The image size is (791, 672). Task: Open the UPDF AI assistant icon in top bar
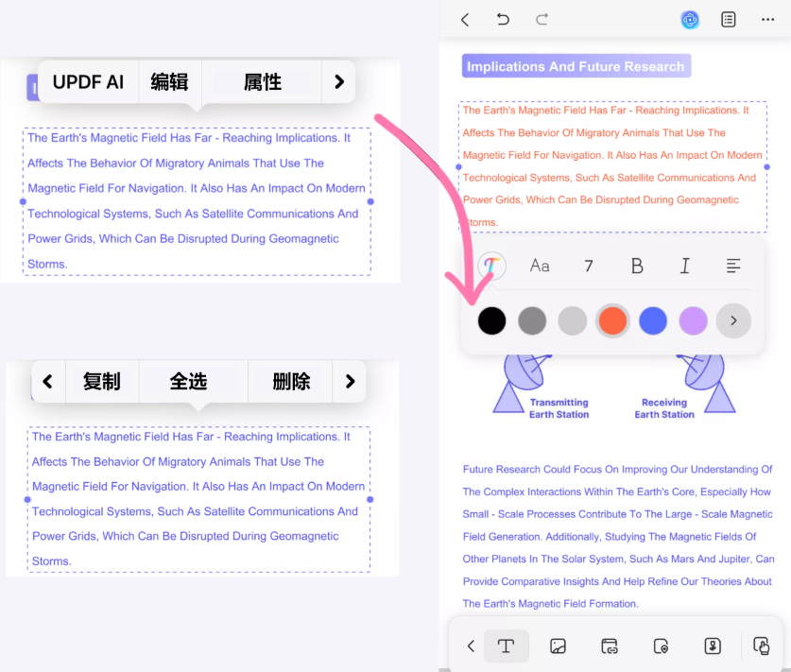(x=690, y=20)
